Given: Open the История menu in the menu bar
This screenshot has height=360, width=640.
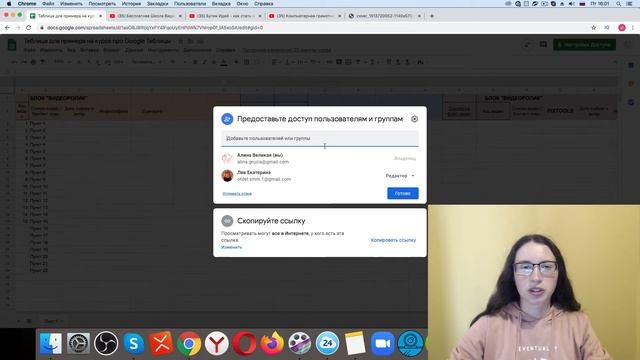Looking at the screenshot, I should (x=131, y=4).
